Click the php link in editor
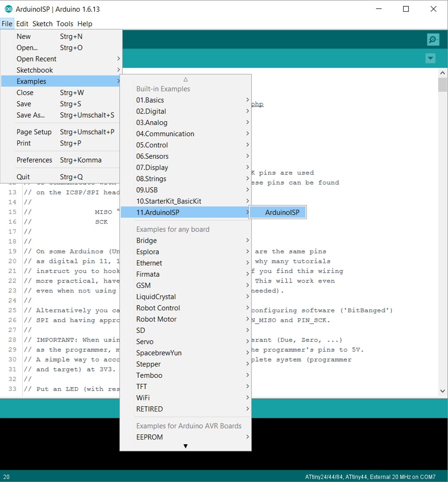 click(257, 104)
